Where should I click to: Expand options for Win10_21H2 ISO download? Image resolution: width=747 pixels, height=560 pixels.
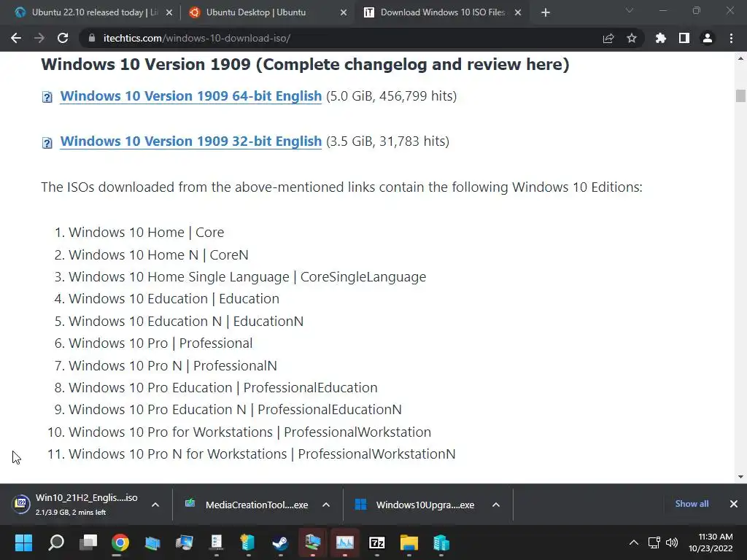point(155,505)
